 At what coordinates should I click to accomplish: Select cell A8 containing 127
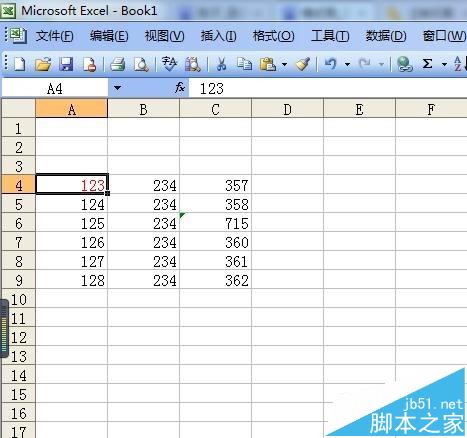(x=72, y=261)
